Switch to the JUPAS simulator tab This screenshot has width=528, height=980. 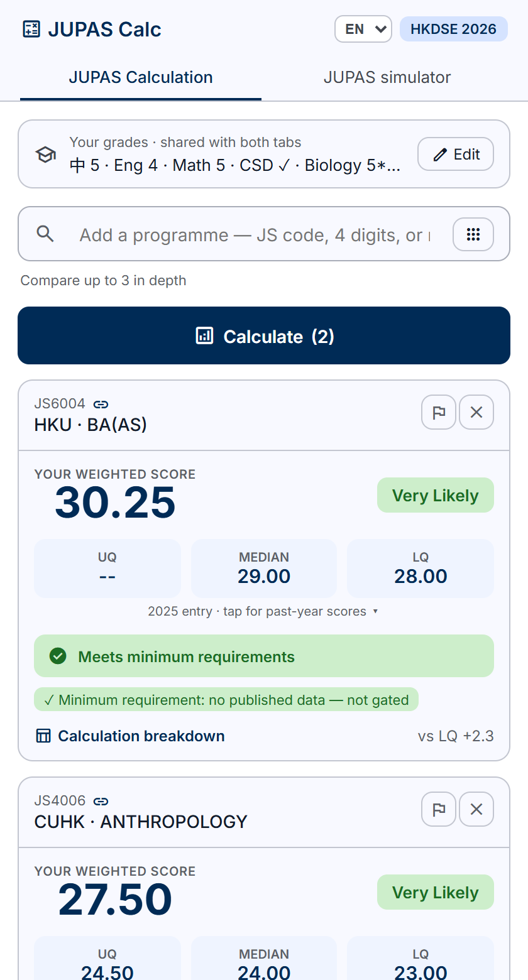coord(387,78)
